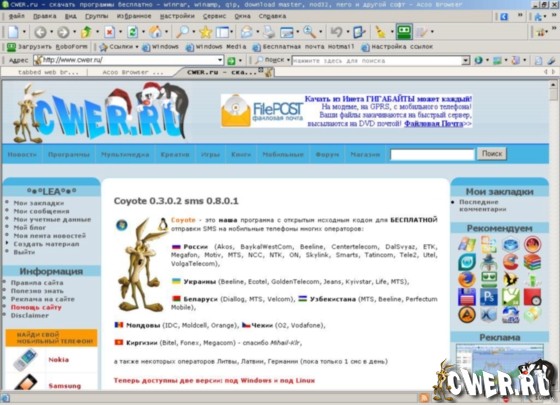Open the Настройки menu
The image size is (560, 405).
tap(177, 16)
